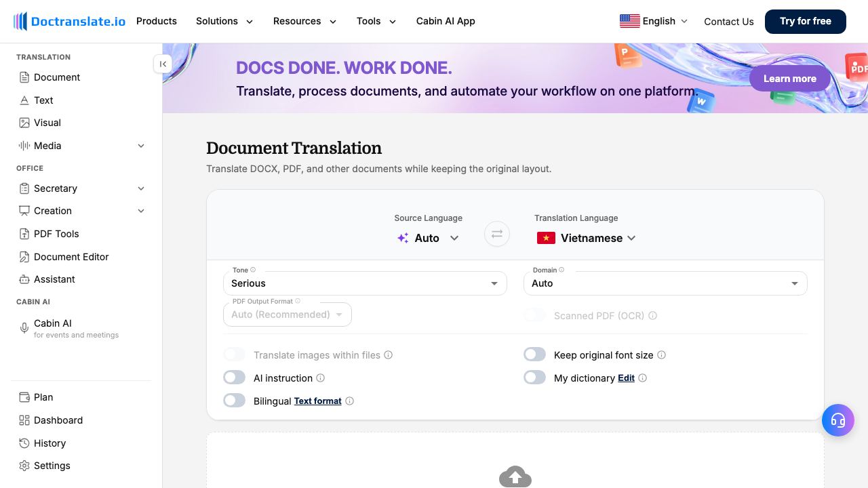
Task: Click the US flag language icon
Action: [x=630, y=21]
